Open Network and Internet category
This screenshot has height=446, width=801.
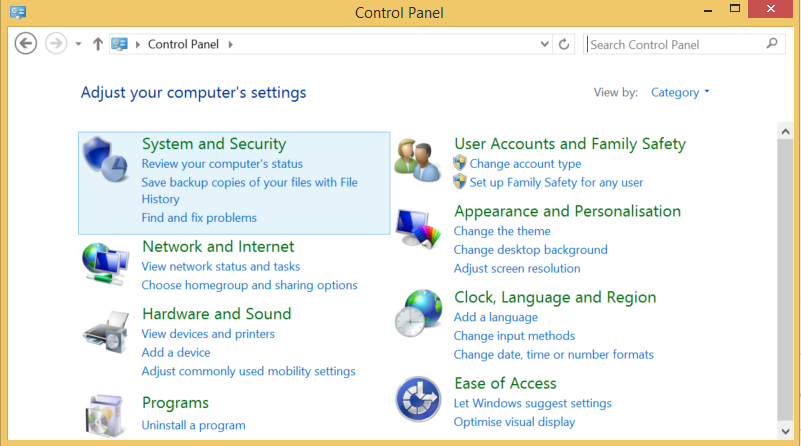pos(218,246)
